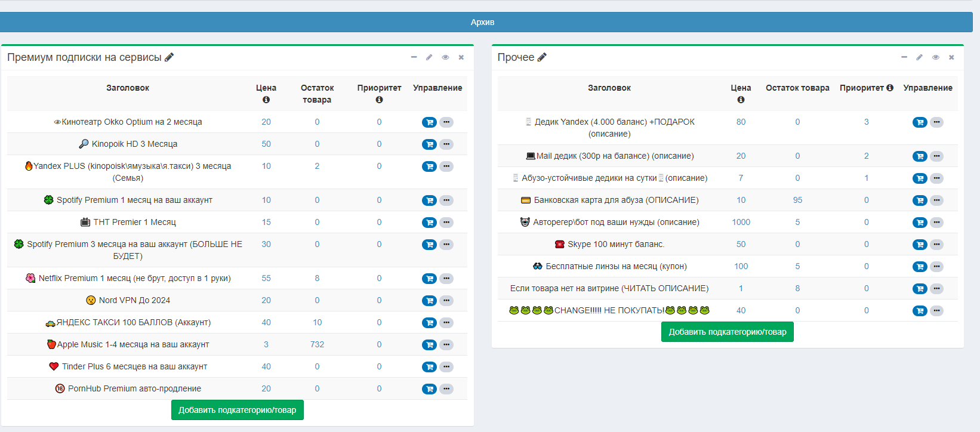980x432 pixels.
Task: Click cart icon for Nord VPN До 2024
Action: pyautogui.click(x=429, y=301)
